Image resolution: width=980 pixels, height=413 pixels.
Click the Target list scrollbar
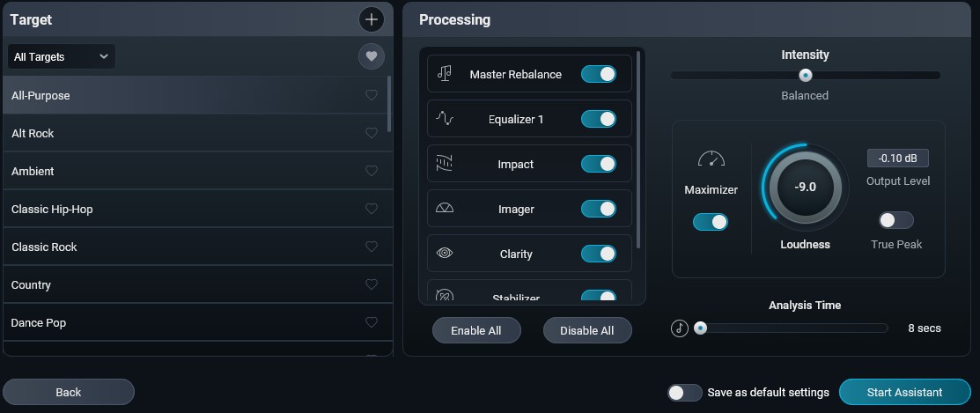(x=389, y=104)
